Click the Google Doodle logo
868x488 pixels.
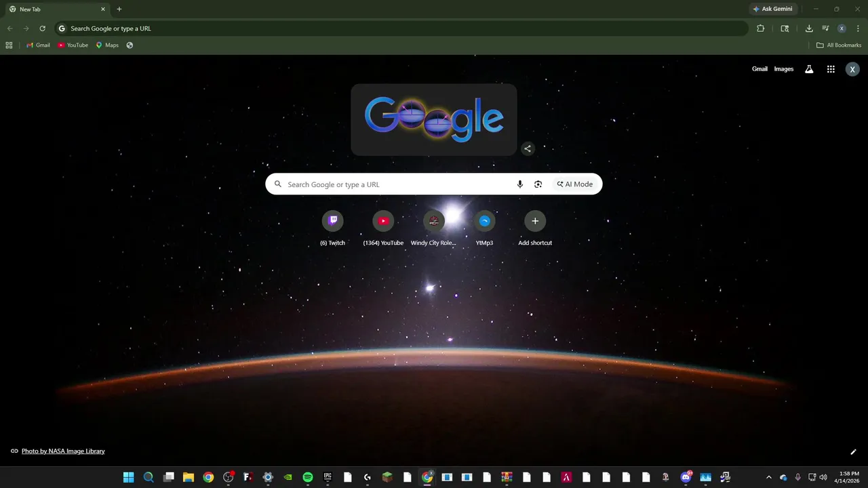point(434,119)
